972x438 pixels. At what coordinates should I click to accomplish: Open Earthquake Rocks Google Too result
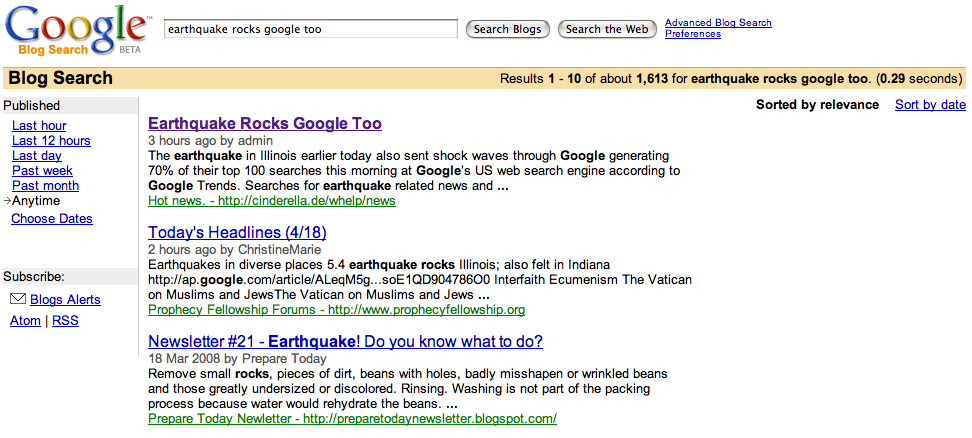coord(264,124)
